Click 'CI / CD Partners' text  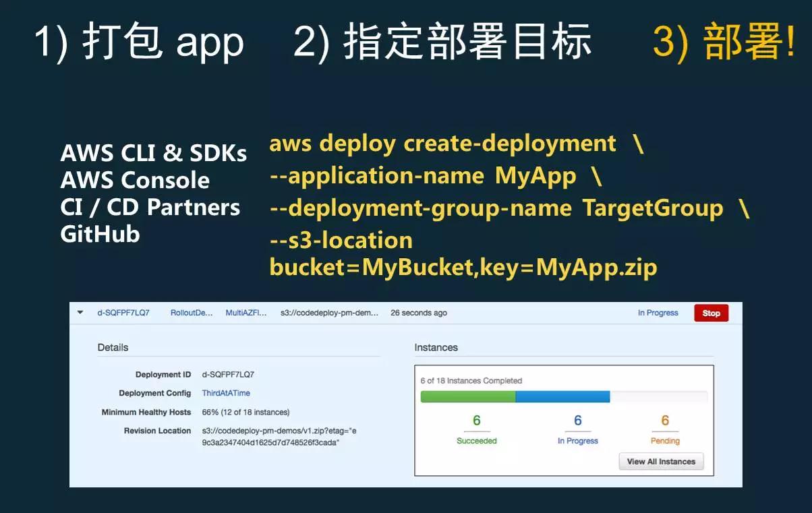pos(150,208)
